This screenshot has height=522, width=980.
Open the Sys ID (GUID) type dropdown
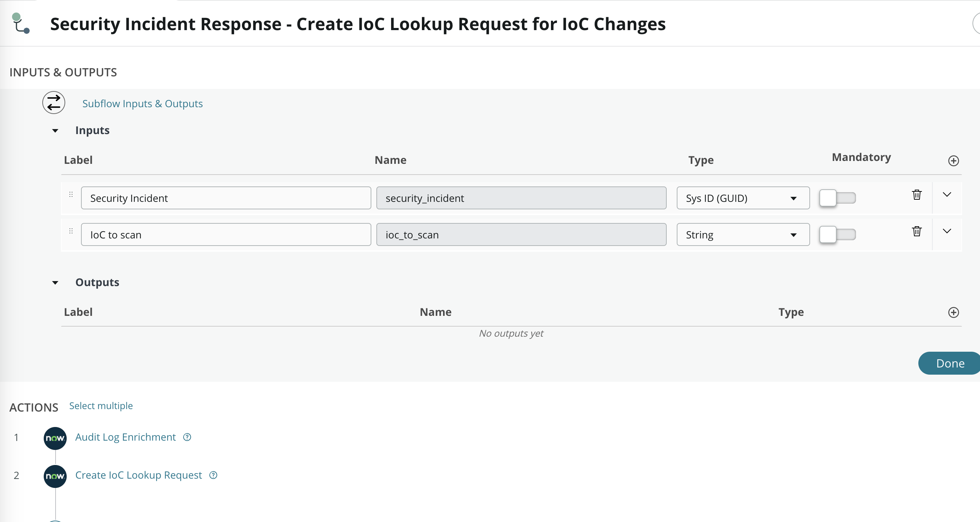coord(743,198)
